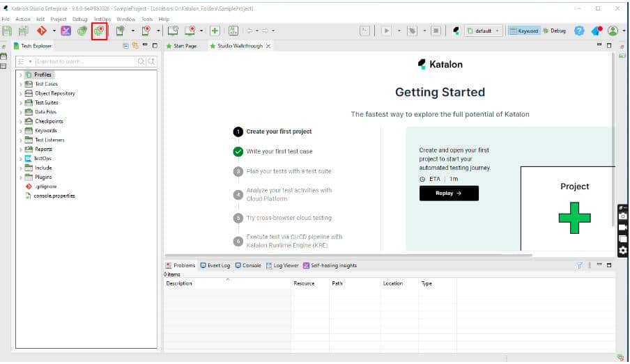Open the Git integration icon
Viewport: 630px width, 364px height.
click(x=41, y=31)
